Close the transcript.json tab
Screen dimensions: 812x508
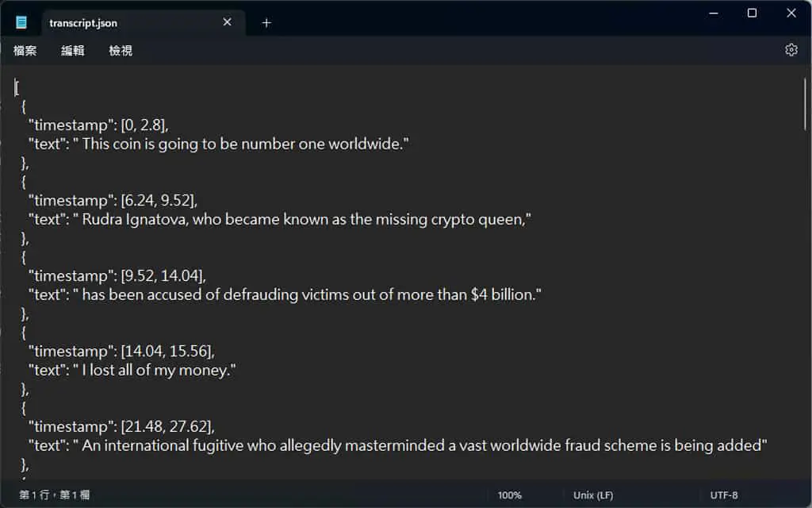[227, 22]
